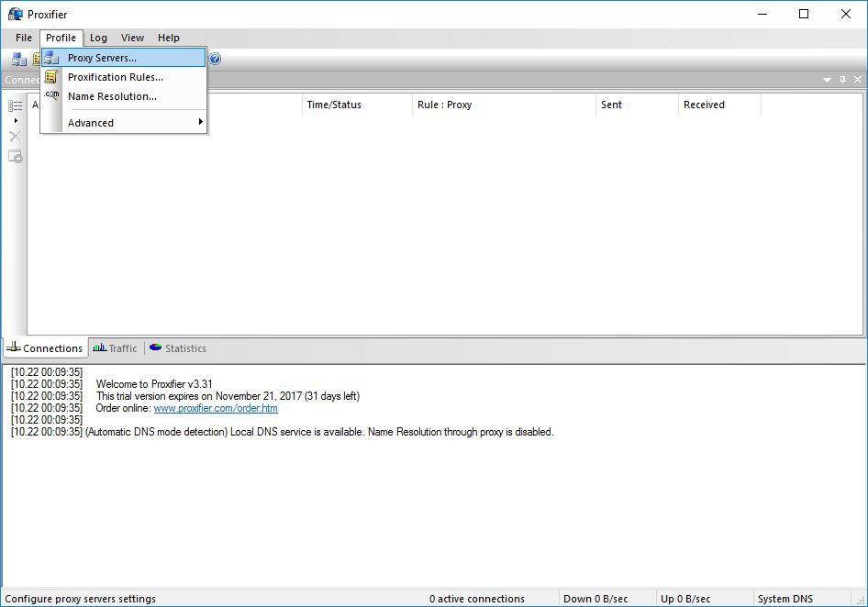Toggle the Connections panel pin icon
868x607 pixels.
[x=842, y=80]
